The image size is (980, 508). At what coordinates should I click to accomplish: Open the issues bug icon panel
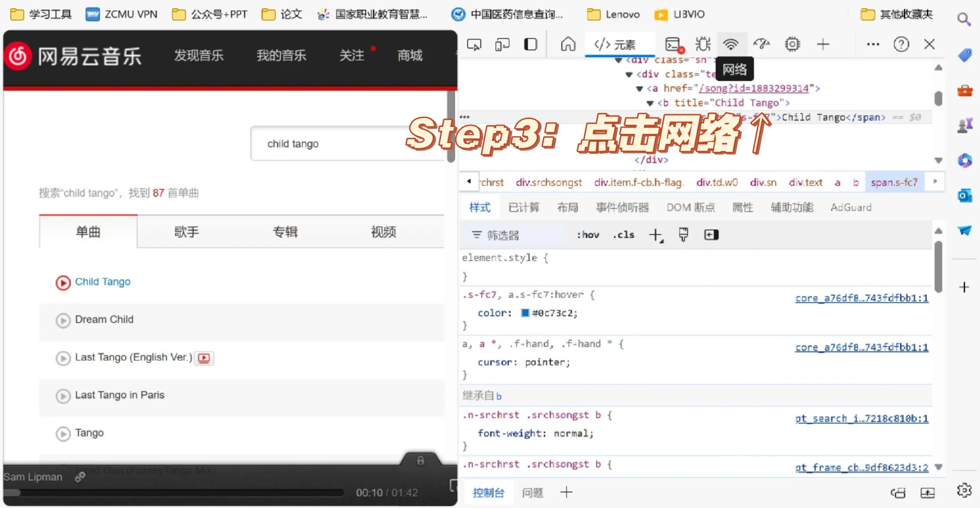tap(702, 44)
